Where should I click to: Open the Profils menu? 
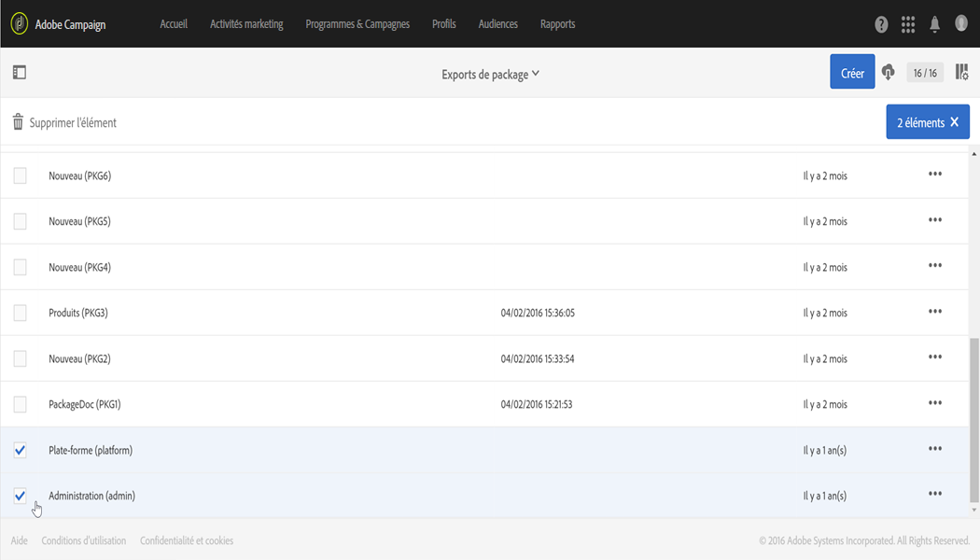coord(443,23)
